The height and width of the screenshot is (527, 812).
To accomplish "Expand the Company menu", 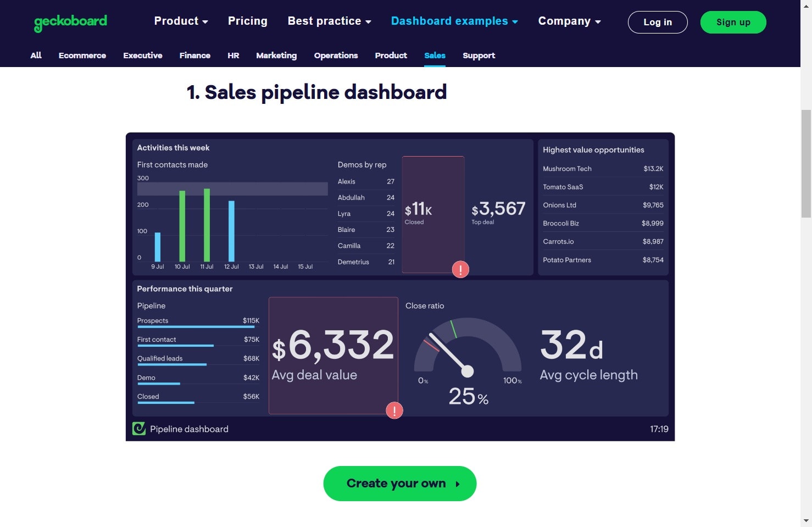I will click(570, 21).
